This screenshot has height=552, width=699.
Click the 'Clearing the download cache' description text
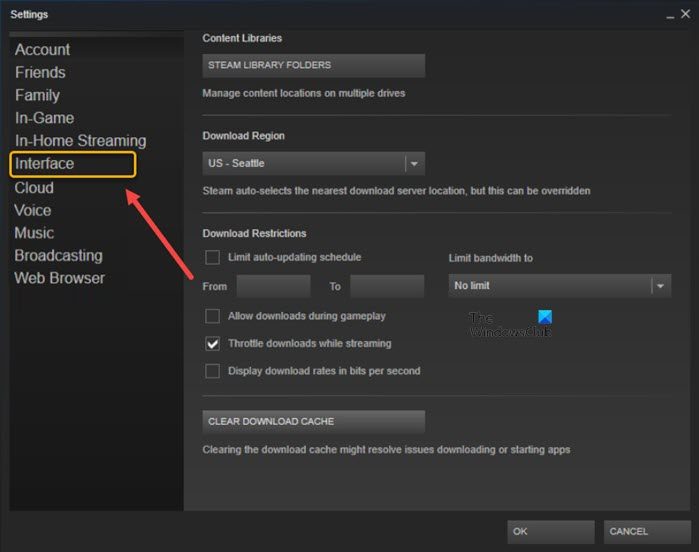point(386,449)
